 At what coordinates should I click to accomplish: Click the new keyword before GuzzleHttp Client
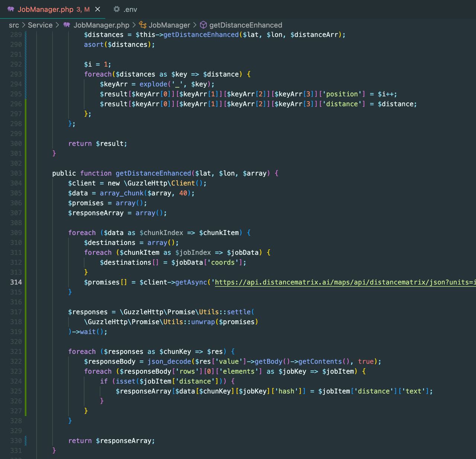pos(113,183)
